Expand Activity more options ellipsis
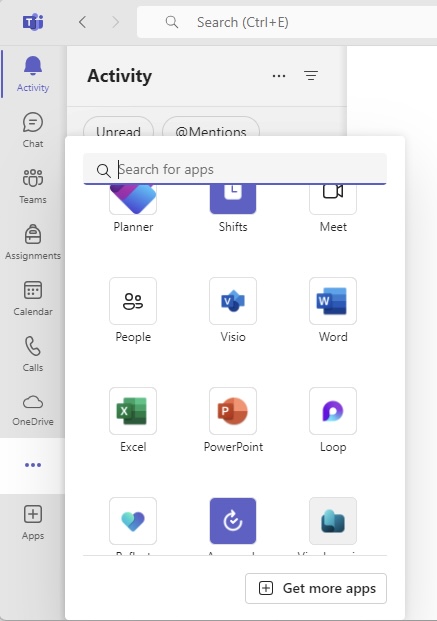The image size is (437, 621). [279, 76]
